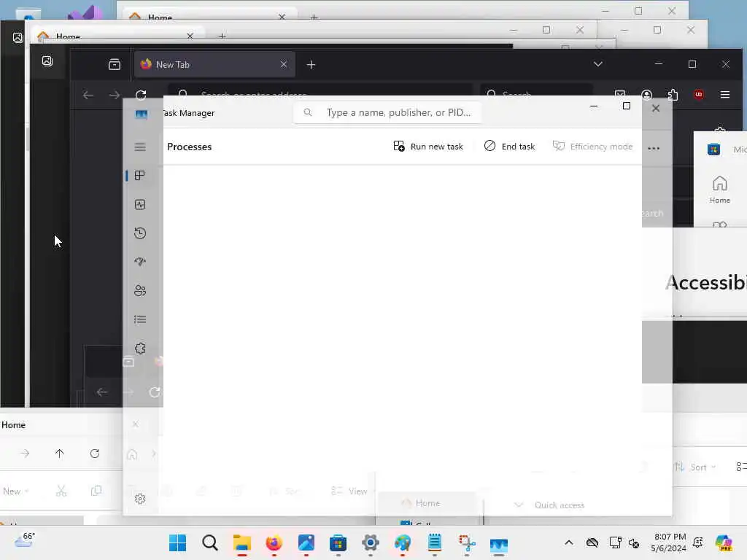Image resolution: width=747 pixels, height=560 pixels.
Task: Close the Firefox New Tab tab
Action: 284,64
